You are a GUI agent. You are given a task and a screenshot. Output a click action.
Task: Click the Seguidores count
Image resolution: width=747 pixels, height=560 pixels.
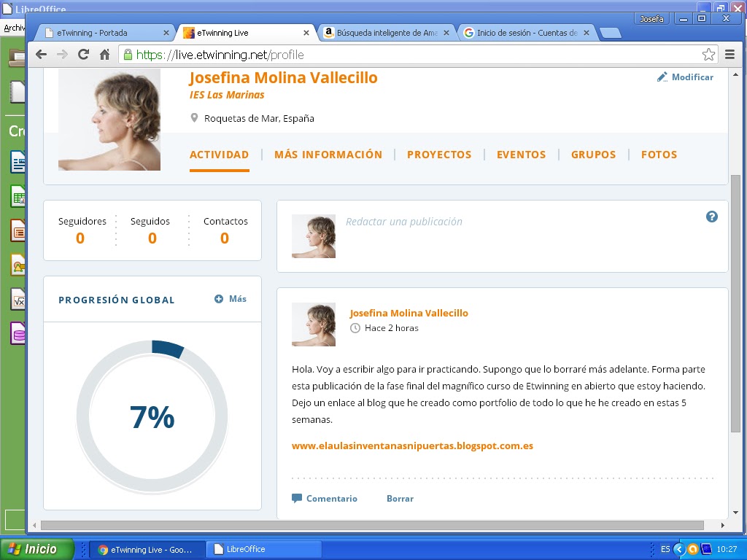click(x=80, y=238)
